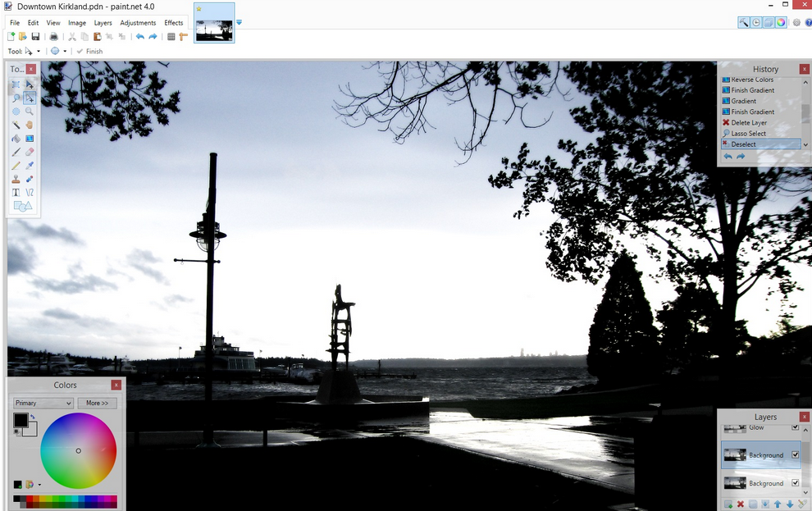Select the Move Selected Pixels tool
812x511 pixels.
tap(30, 84)
